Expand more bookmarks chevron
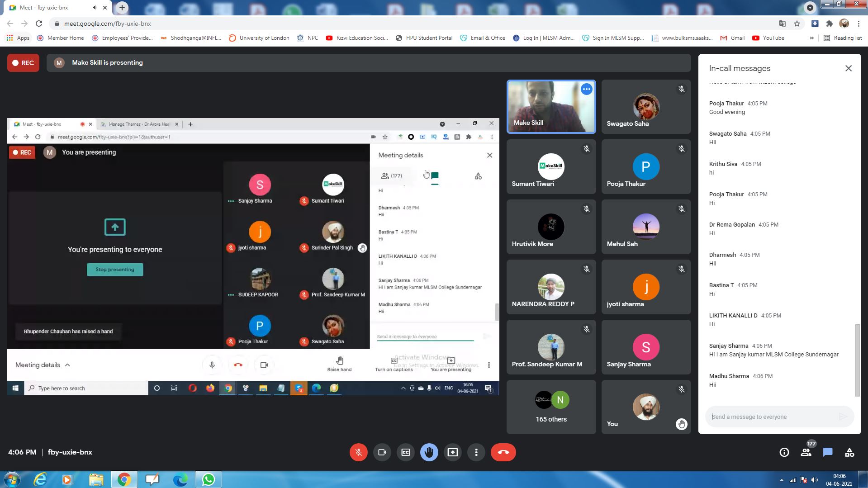The image size is (868, 488). pos(811,38)
